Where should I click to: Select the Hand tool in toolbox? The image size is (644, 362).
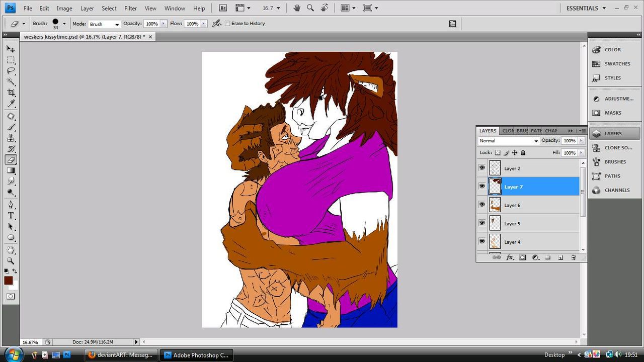(x=11, y=250)
